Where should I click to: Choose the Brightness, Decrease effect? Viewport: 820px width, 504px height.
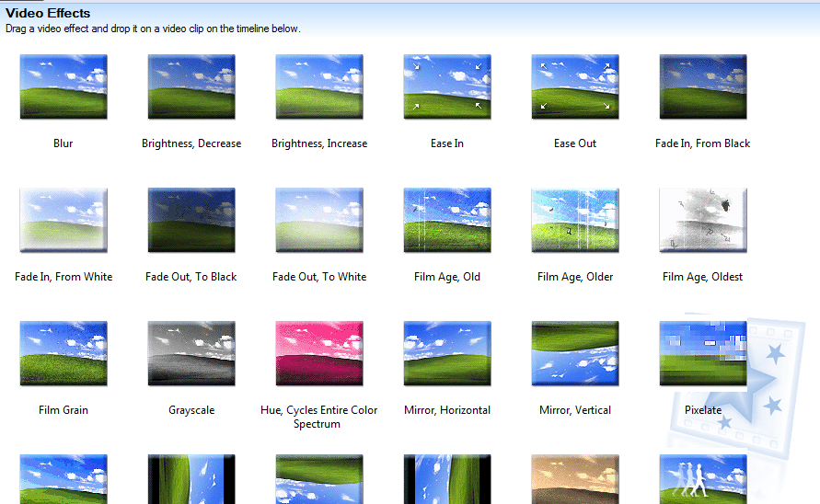tap(191, 86)
